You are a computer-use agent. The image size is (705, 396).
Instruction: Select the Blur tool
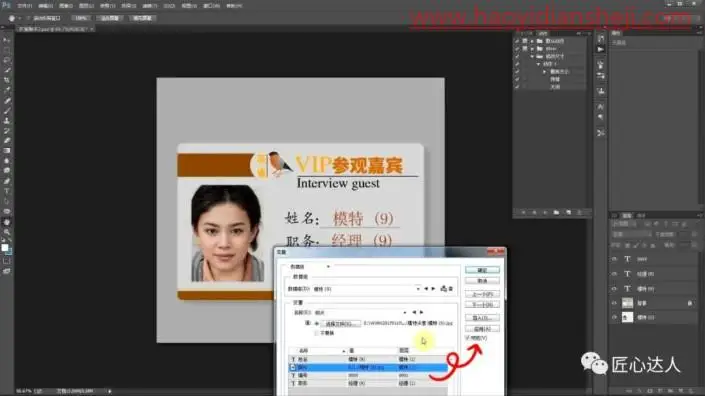click(x=7, y=160)
